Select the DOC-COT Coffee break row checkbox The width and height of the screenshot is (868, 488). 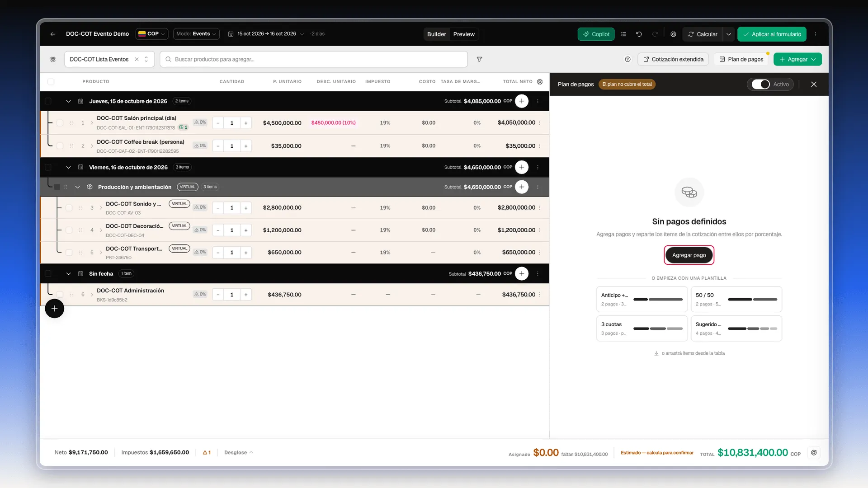[60, 146]
